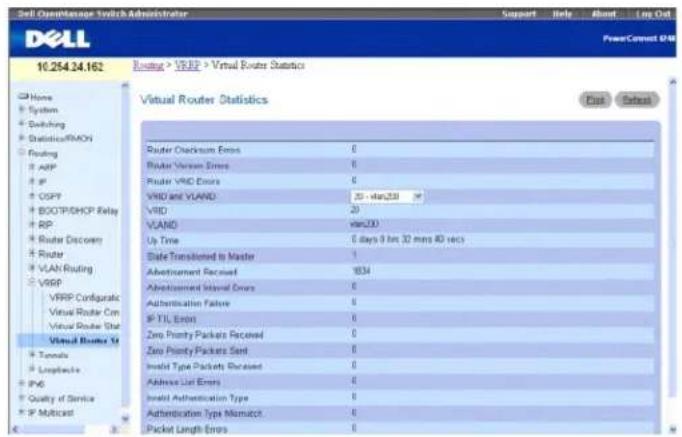Click the Advertisement Interval Errors label
Image resolution: width=682 pixels, height=437 pixels.
point(201,288)
